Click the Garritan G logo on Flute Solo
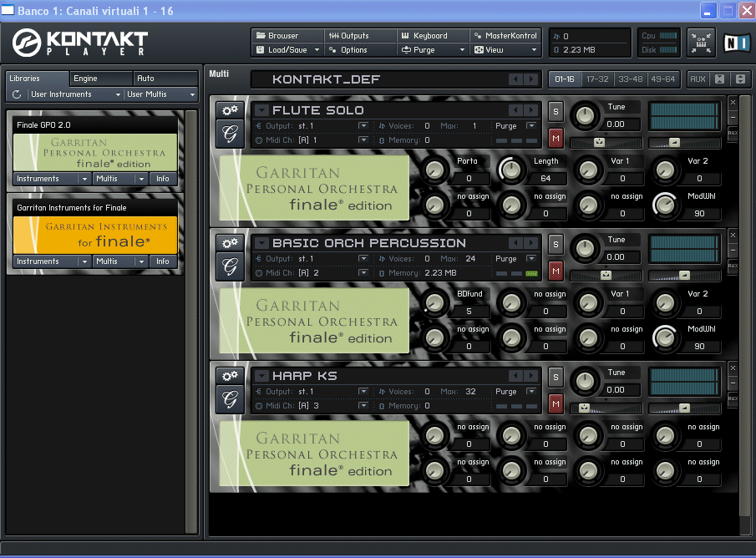Image resolution: width=756 pixels, height=558 pixels. [x=230, y=134]
